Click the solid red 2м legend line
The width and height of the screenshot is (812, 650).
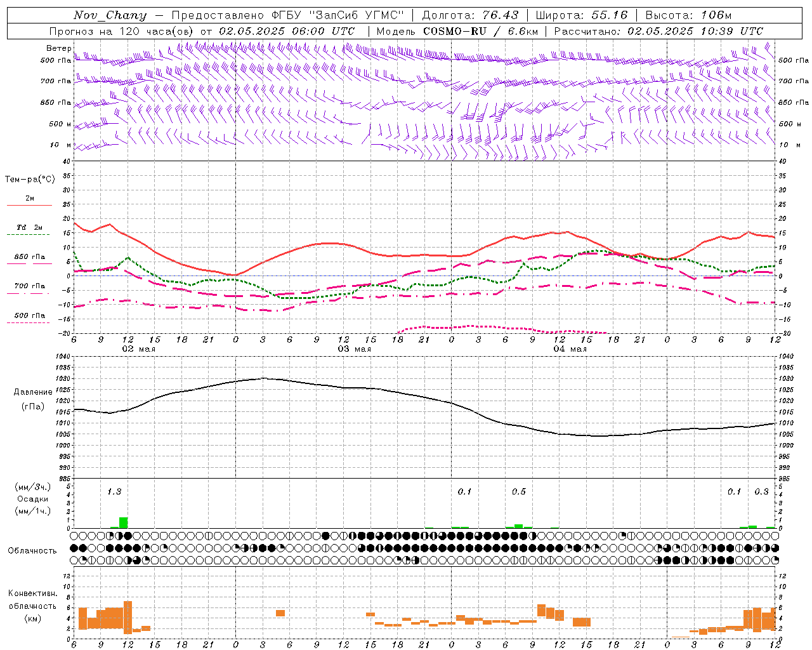click(x=29, y=205)
